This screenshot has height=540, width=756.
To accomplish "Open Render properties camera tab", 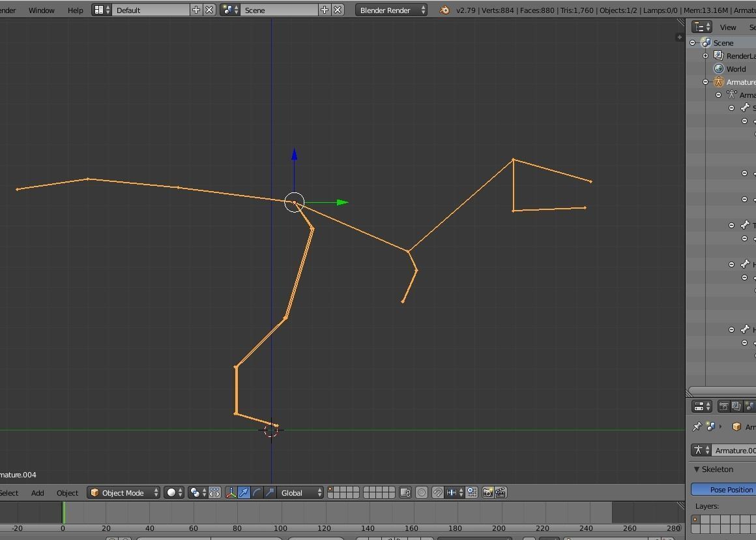I will pyautogui.click(x=723, y=406).
